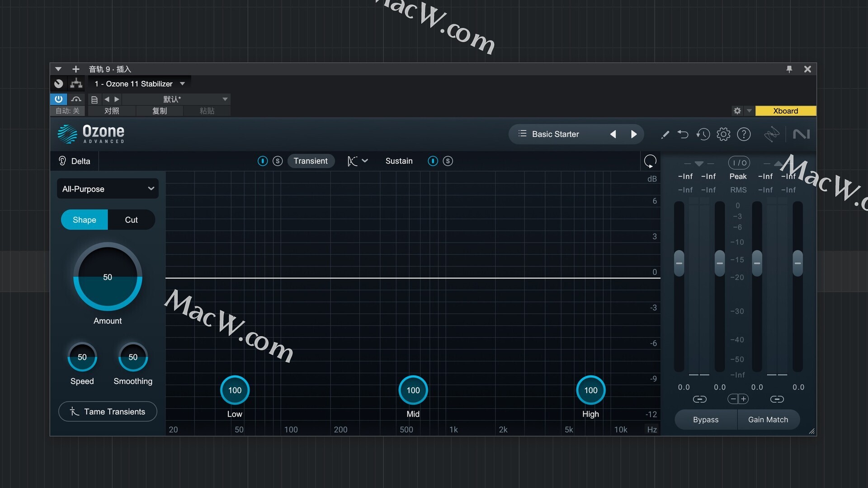Click the output right gain fader
The image size is (868, 488).
(798, 263)
